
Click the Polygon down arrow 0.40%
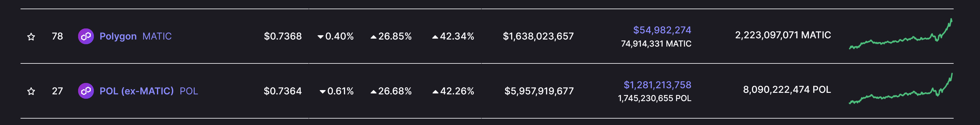click(x=336, y=36)
